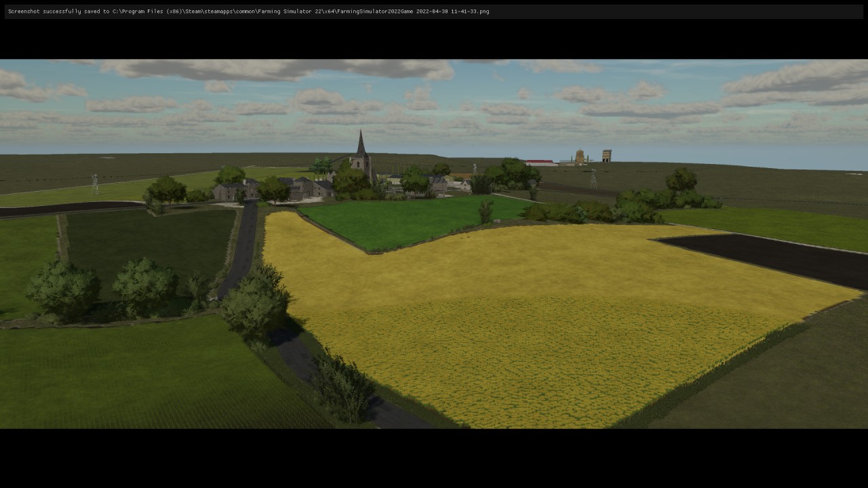The width and height of the screenshot is (868, 488).
Task: Click the screenshot saved console message
Action: point(248,12)
